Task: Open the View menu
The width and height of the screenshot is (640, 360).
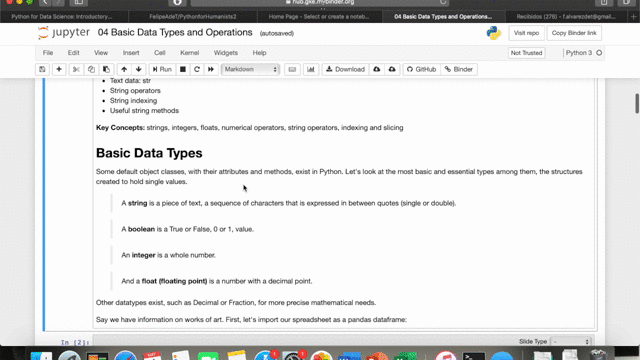Action: click(101, 53)
